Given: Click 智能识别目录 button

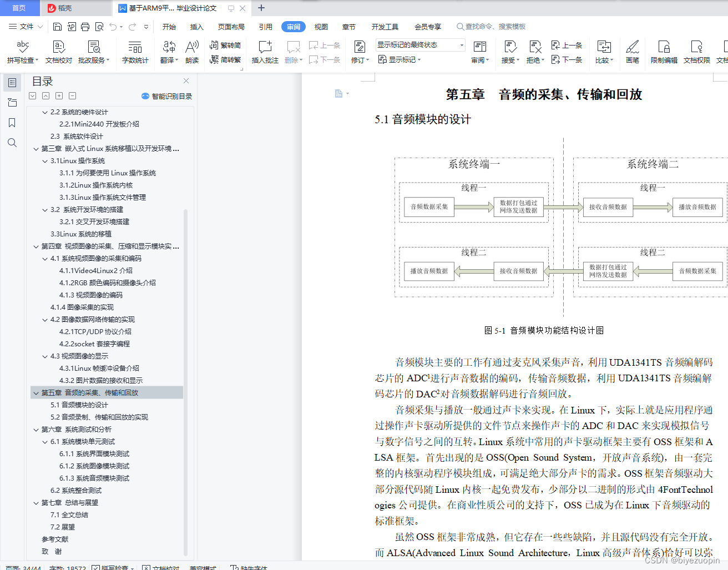Looking at the screenshot, I should coord(167,96).
